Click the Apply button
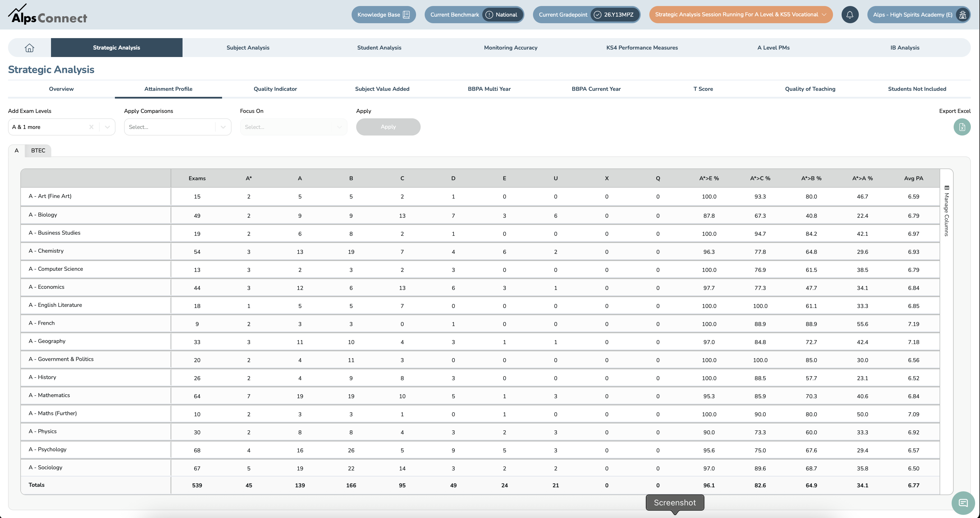Viewport: 980px width, 518px height. pyautogui.click(x=388, y=127)
